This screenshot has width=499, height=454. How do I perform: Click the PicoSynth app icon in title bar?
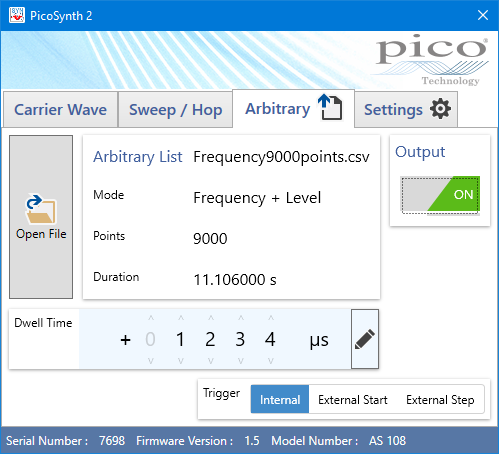[x=17, y=15]
